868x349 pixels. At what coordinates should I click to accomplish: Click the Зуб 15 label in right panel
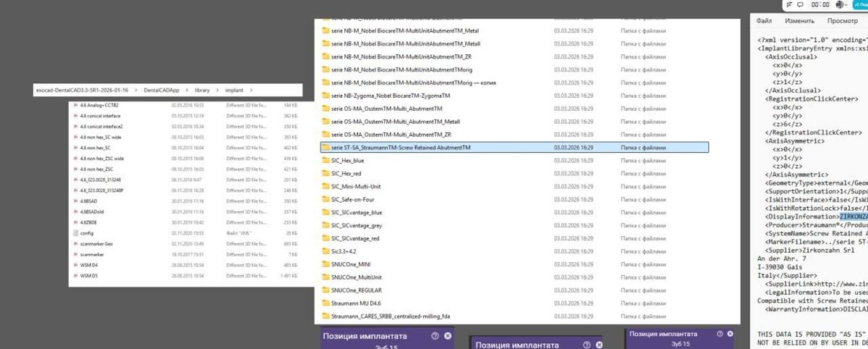click(681, 343)
